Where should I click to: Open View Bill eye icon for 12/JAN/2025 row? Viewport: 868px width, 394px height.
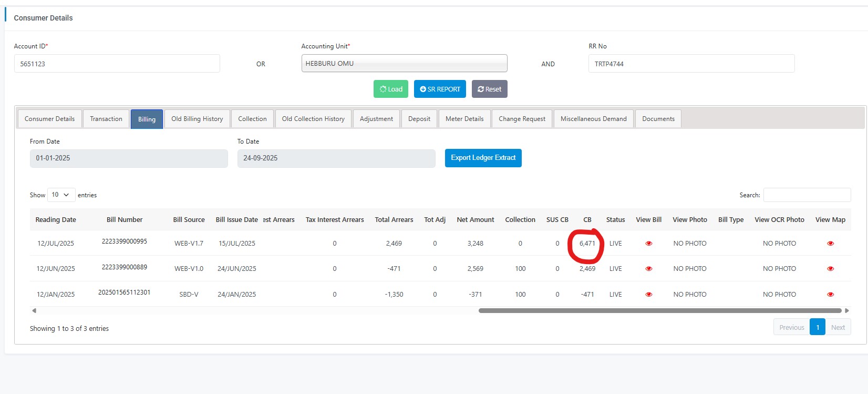(648, 295)
